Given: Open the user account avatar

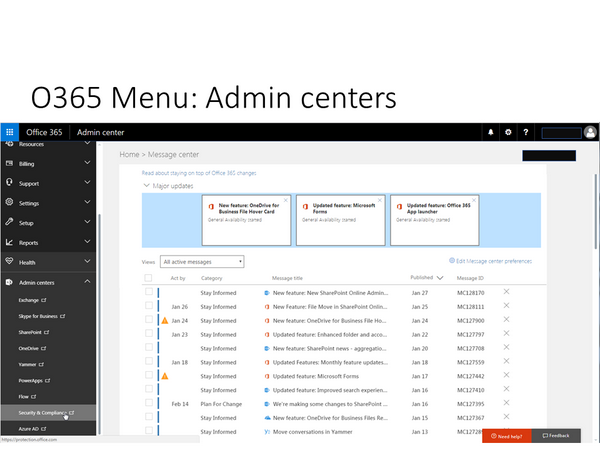Looking at the screenshot, I should (590, 132).
